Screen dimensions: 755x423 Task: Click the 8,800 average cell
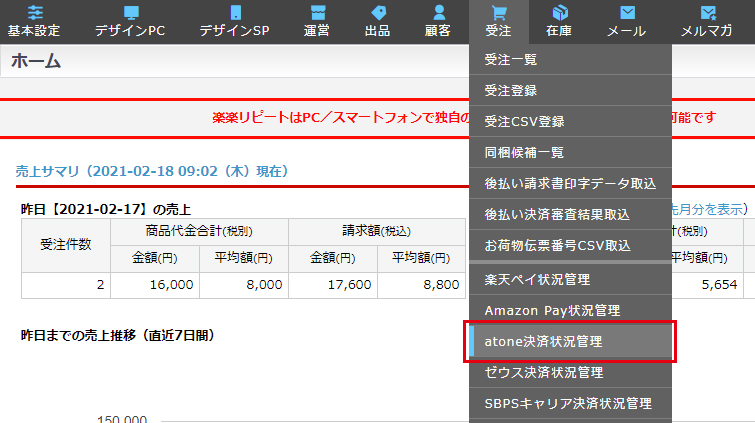point(421,285)
